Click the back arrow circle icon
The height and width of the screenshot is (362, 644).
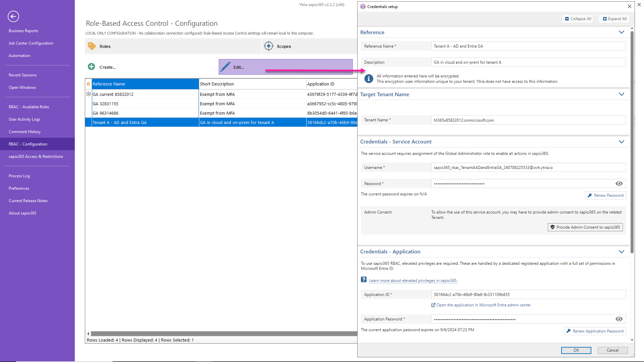pyautogui.click(x=13, y=16)
